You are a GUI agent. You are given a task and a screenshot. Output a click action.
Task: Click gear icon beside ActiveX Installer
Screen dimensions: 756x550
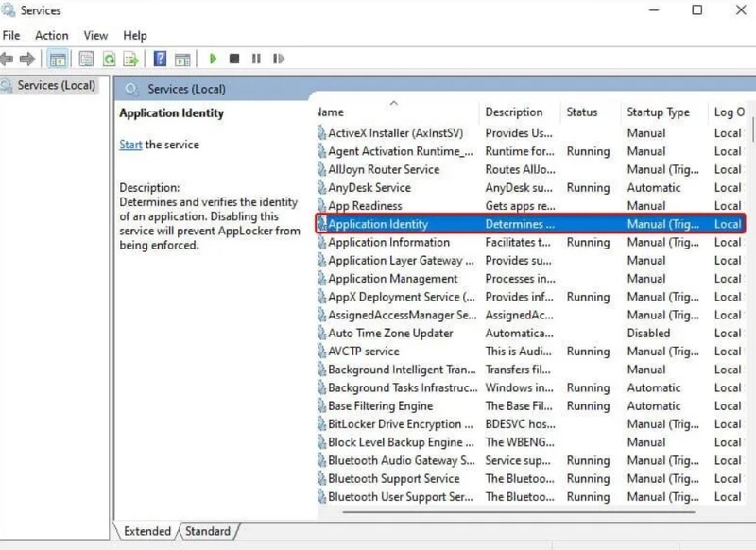click(321, 133)
